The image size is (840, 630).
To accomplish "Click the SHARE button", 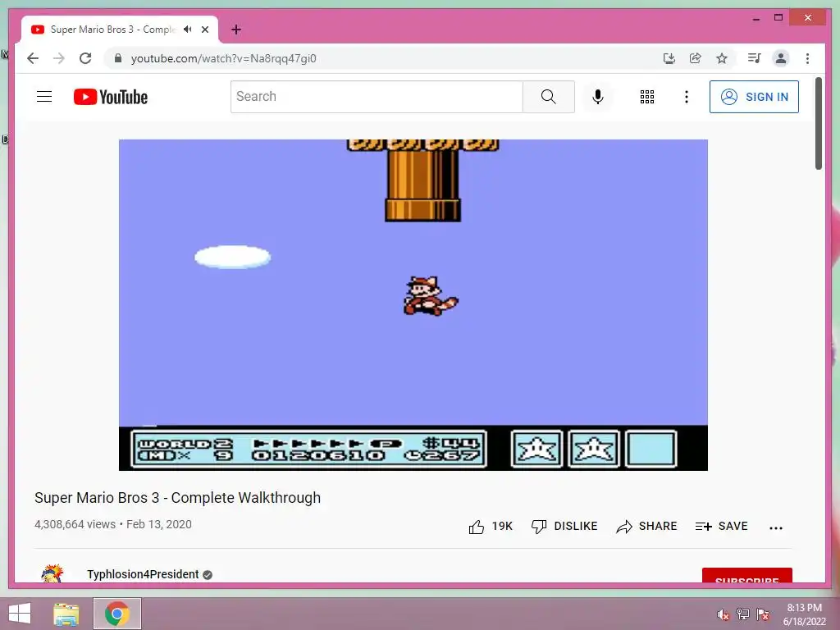I will click(x=646, y=526).
